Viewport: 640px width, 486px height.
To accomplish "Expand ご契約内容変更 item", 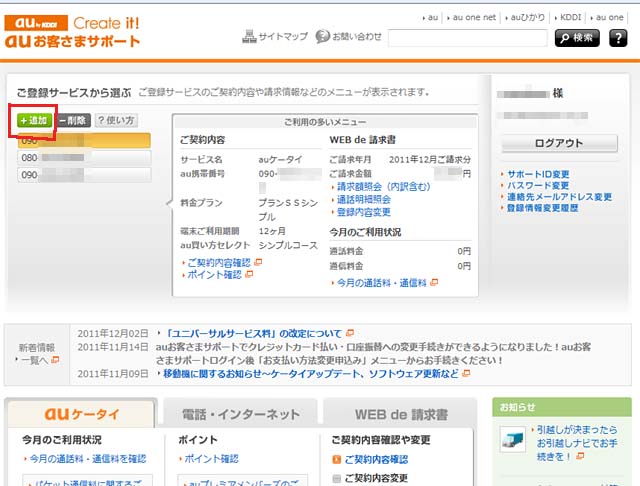I will (x=376, y=478).
